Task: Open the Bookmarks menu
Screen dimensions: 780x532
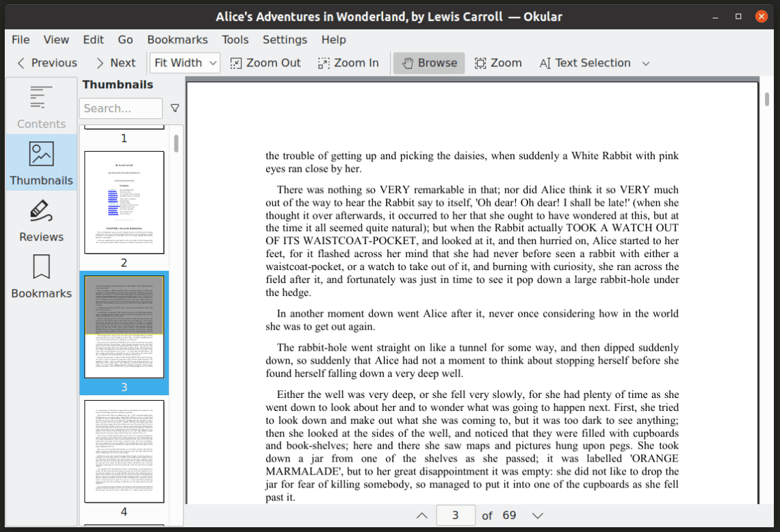Action: pyautogui.click(x=177, y=40)
